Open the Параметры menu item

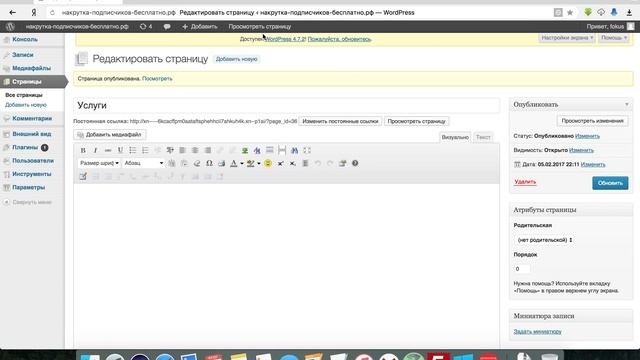[28, 187]
